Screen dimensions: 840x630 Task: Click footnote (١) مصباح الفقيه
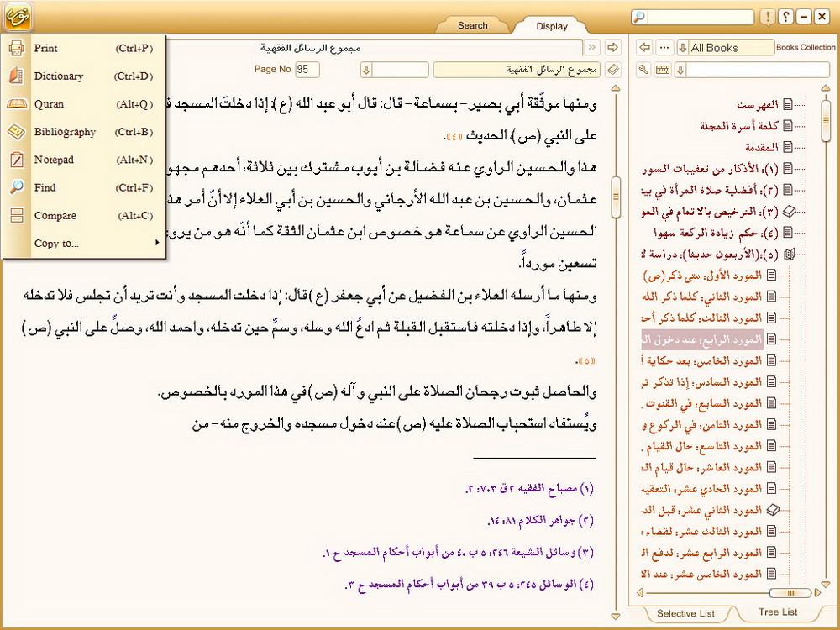point(530,489)
